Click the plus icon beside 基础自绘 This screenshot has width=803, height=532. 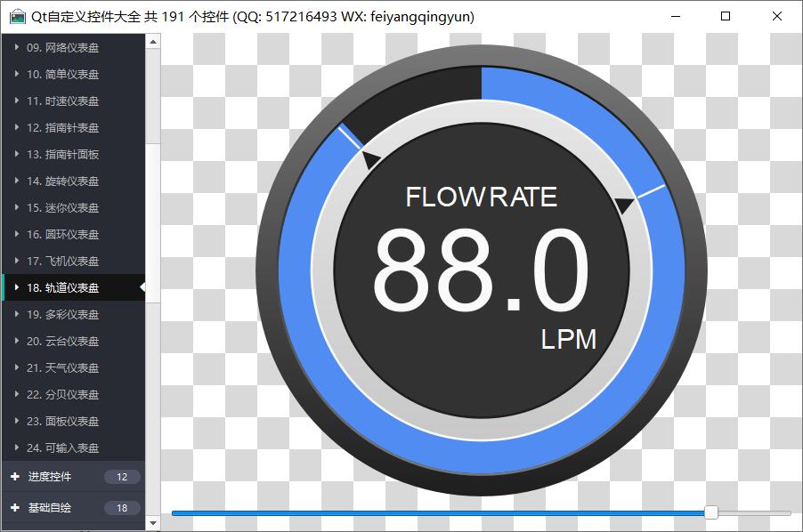click(x=15, y=508)
